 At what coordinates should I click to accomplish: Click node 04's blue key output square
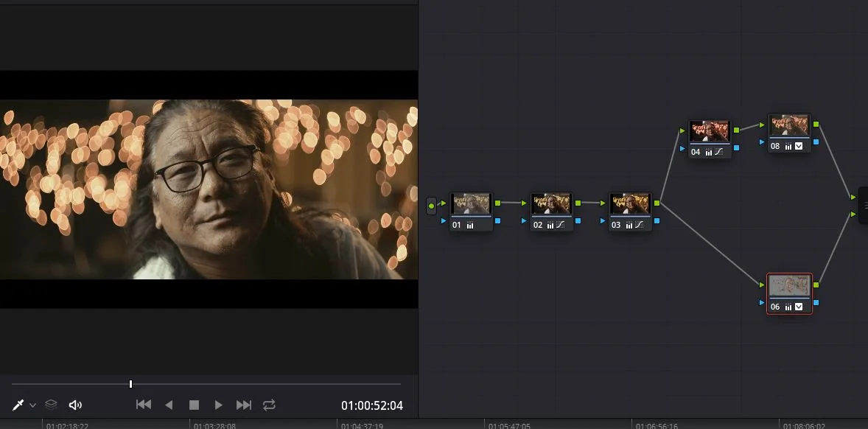[x=736, y=148]
